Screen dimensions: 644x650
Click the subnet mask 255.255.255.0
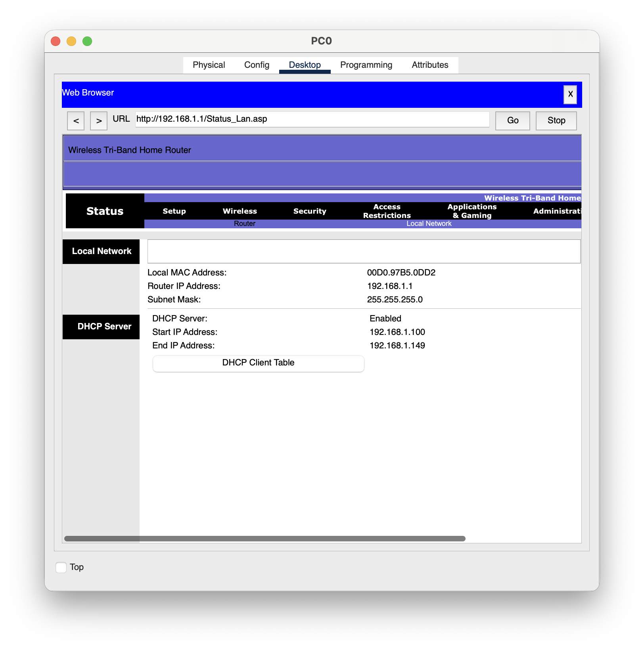[395, 300]
